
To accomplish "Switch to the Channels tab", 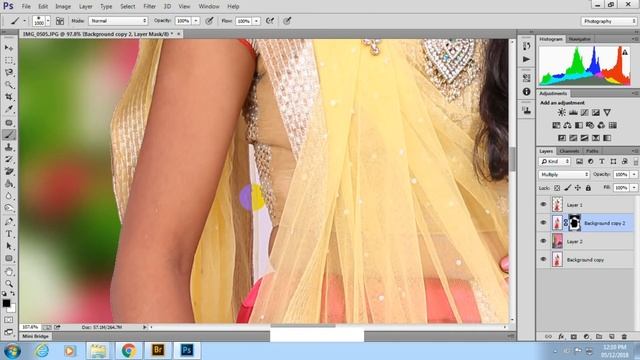I will click(569, 151).
